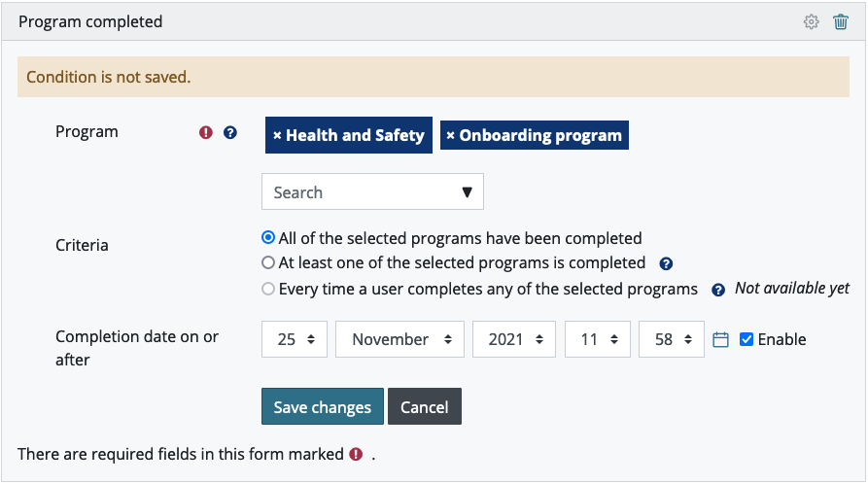Click the Program field help icon
Image resolution: width=868 pixels, height=484 pixels.
click(230, 132)
